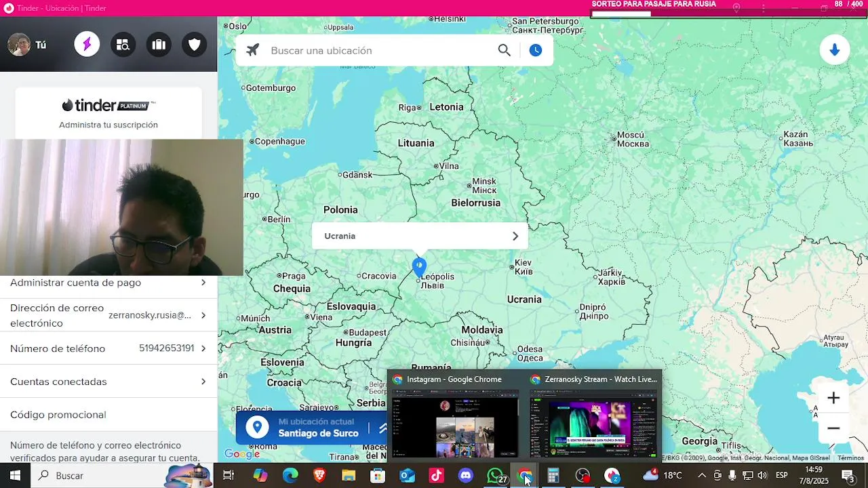The image size is (868, 488).
Task: Click the airplane passport icon in search bar
Action: pos(253,50)
